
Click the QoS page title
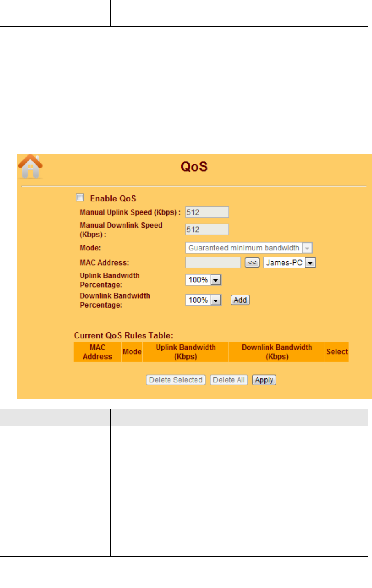[194, 167]
